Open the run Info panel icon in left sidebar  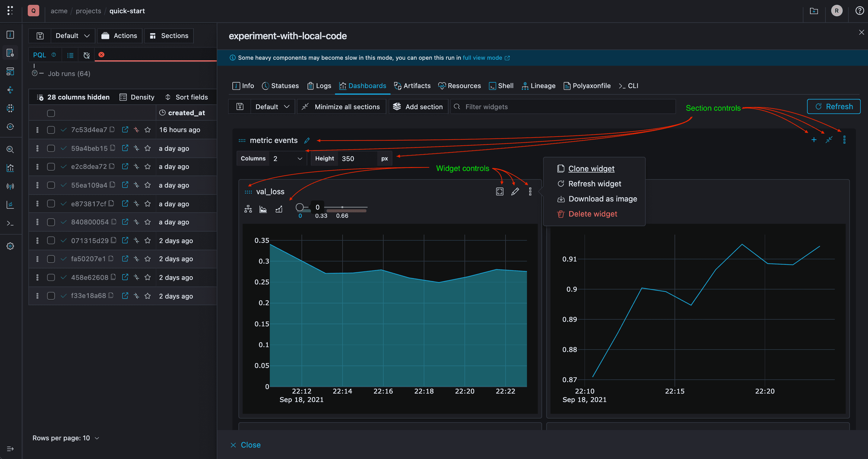tap(10, 35)
